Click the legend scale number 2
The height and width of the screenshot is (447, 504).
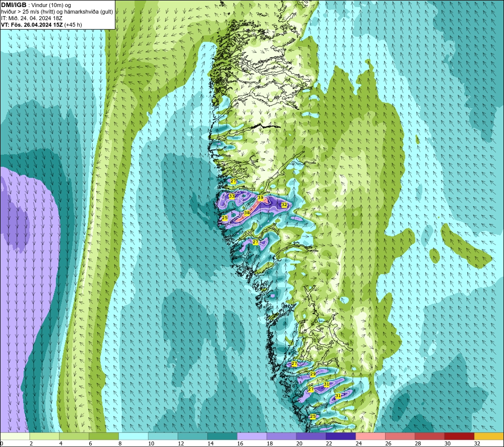click(x=31, y=443)
